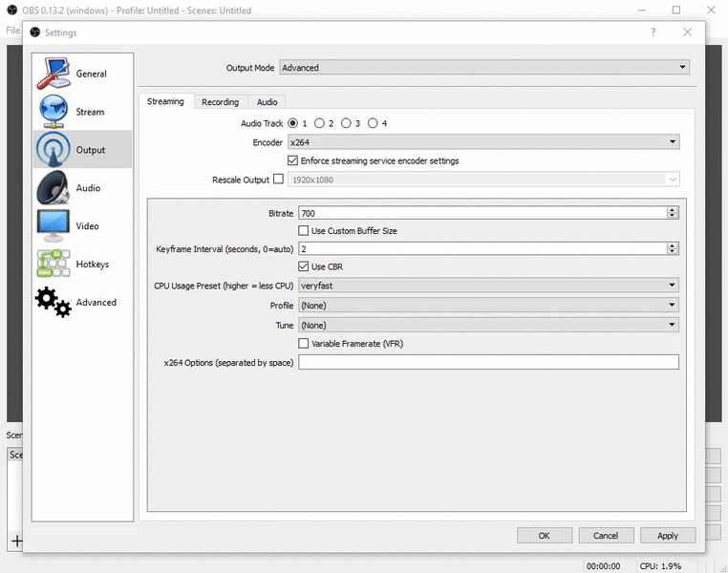
Task: Click the OK button
Action: [x=545, y=536]
